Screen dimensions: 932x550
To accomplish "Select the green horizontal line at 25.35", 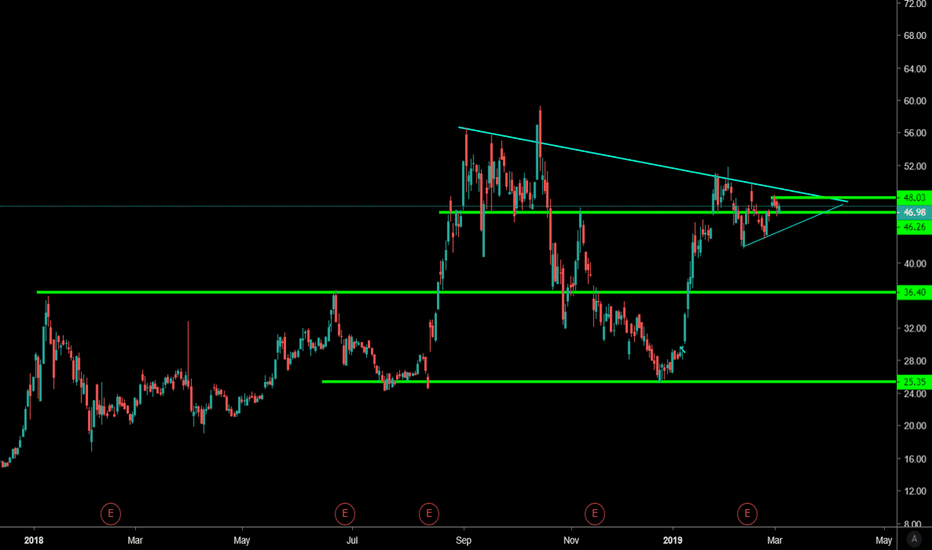I will 609,382.
